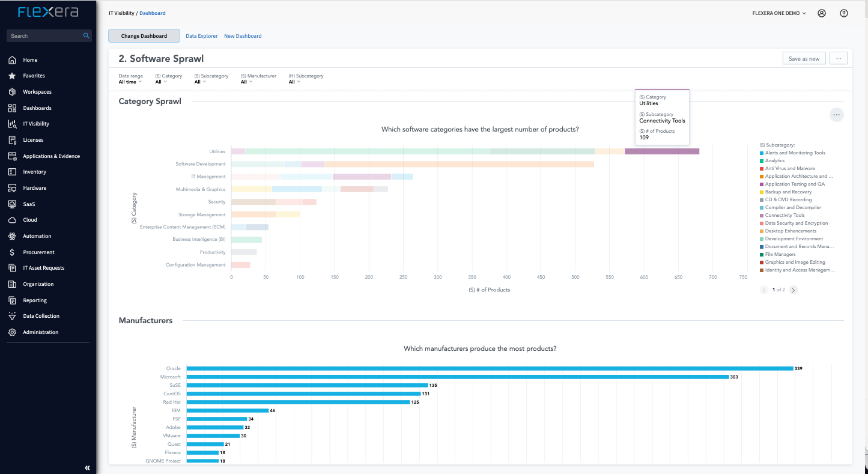The width and height of the screenshot is (868, 474).
Task: Toggle Analytics legend series visibility
Action: pyautogui.click(x=774, y=161)
